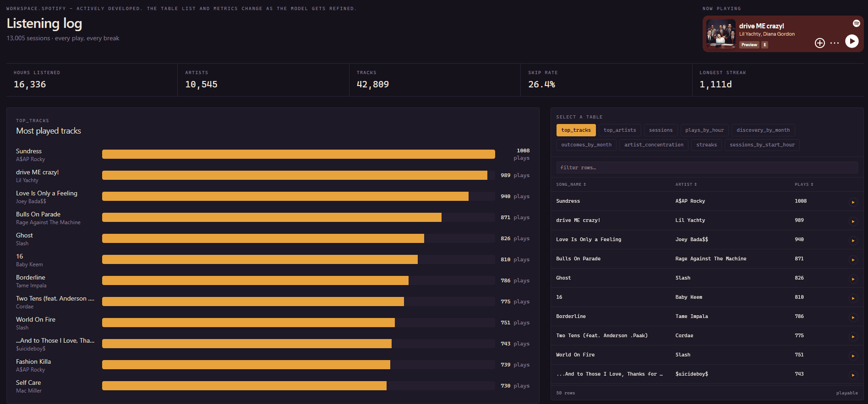The image size is (868, 404).
Task: Focus the filter rows input
Action: click(x=707, y=167)
